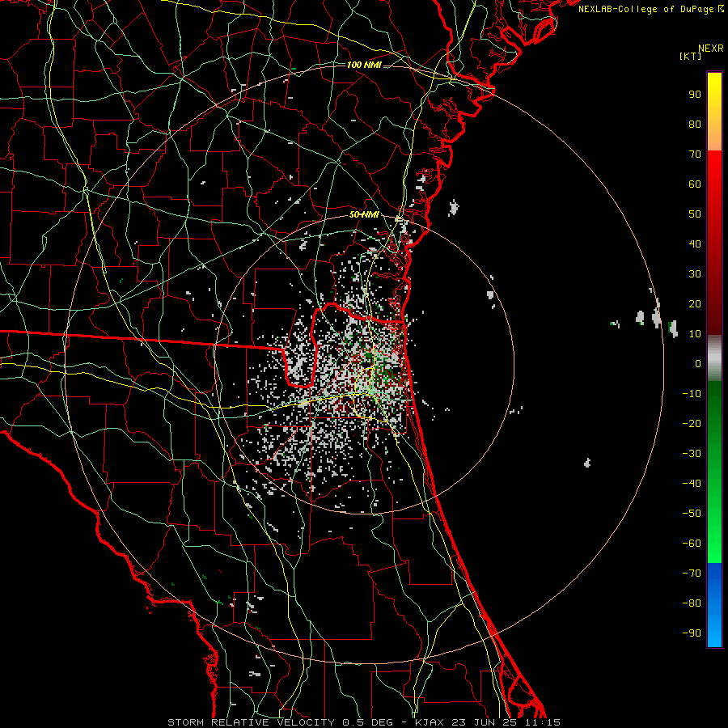Click the -10 scale label
This screenshot has height=728, width=728.
[692, 394]
